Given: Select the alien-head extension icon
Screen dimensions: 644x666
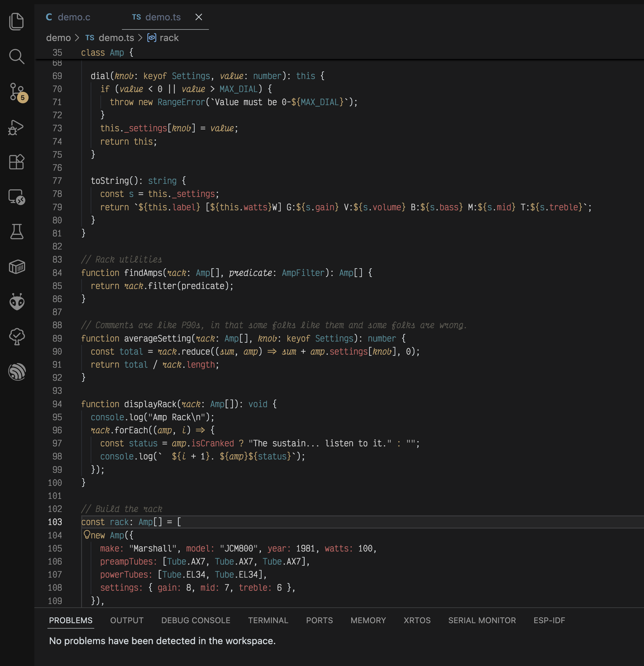Looking at the screenshot, I should point(17,302).
